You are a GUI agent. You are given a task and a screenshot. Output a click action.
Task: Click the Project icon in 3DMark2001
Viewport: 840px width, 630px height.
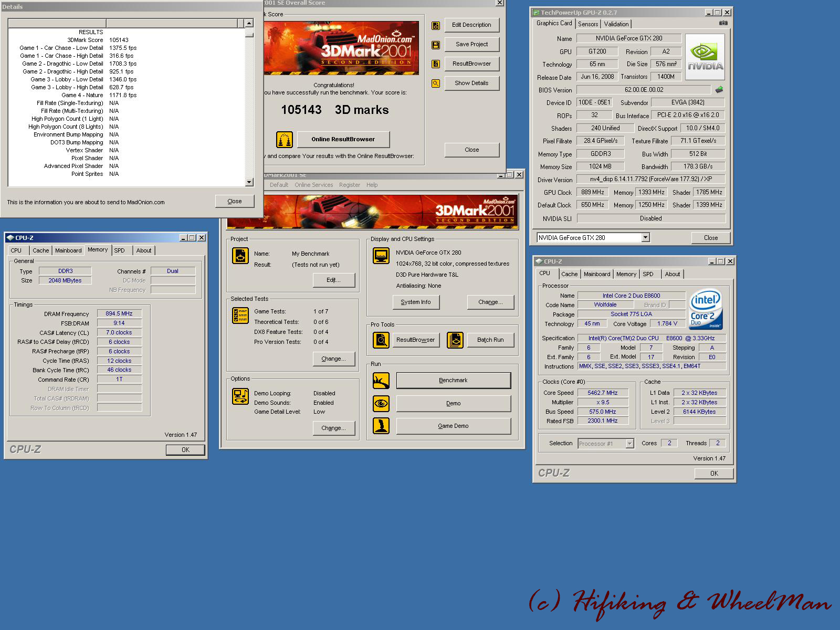click(240, 256)
